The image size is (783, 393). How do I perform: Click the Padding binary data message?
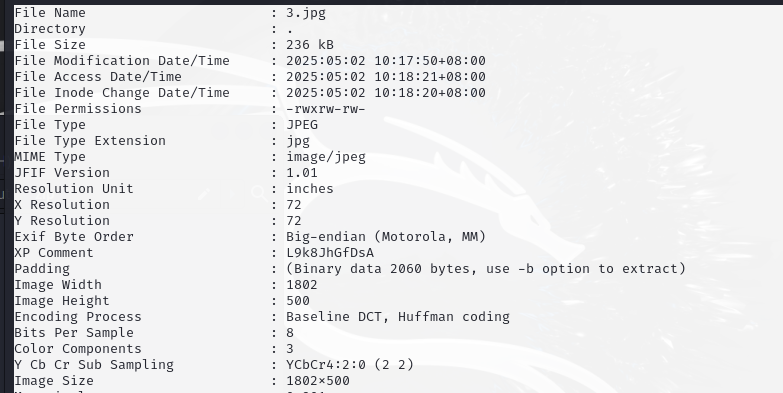pos(486,269)
